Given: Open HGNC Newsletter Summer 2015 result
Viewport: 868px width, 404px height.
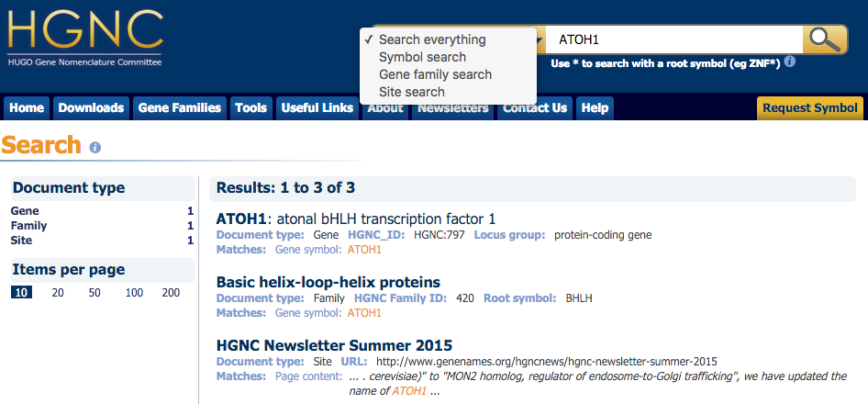Looking at the screenshot, I should pos(334,345).
